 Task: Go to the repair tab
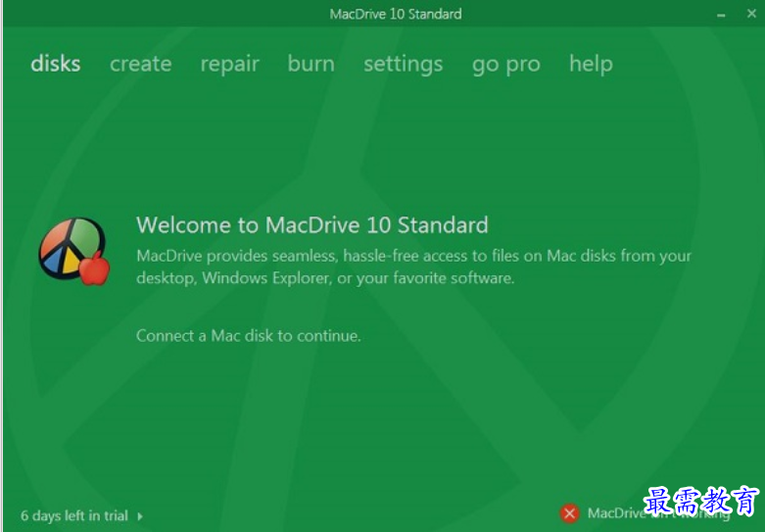coord(230,65)
